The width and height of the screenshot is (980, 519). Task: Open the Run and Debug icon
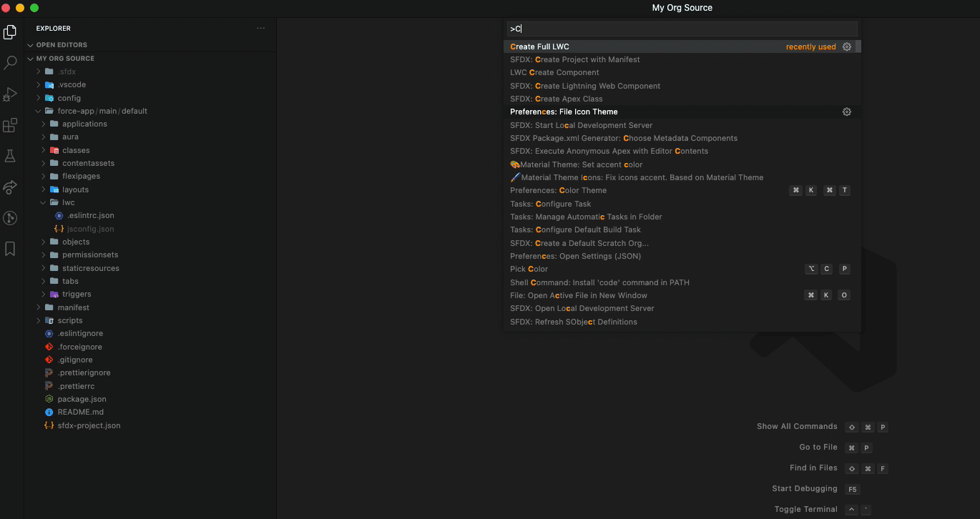pyautogui.click(x=10, y=94)
